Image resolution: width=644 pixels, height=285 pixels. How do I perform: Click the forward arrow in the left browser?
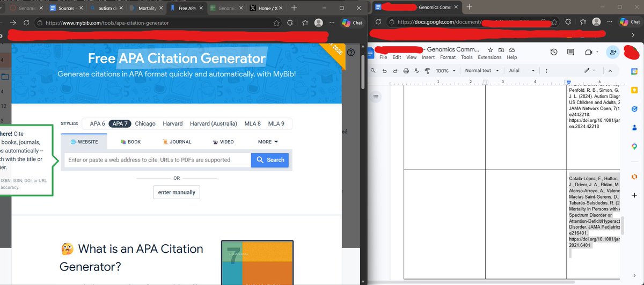[12, 23]
